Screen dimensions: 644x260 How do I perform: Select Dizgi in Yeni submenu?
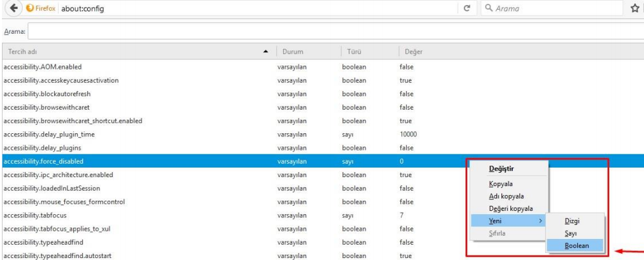[575, 221]
